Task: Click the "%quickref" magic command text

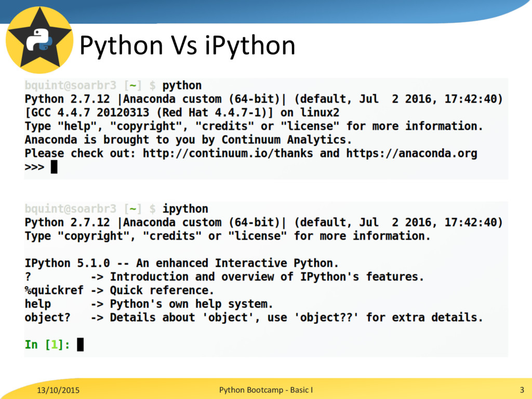Action: pyautogui.click(x=54, y=290)
